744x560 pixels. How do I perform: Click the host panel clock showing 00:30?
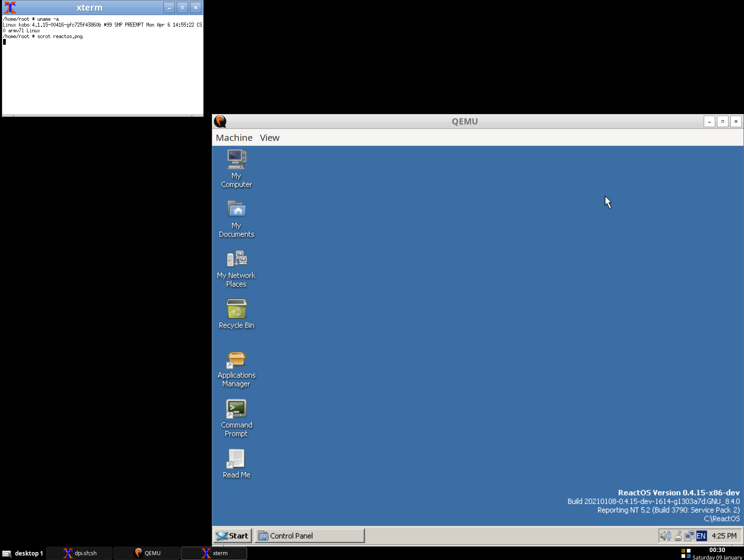coord(717,550)
